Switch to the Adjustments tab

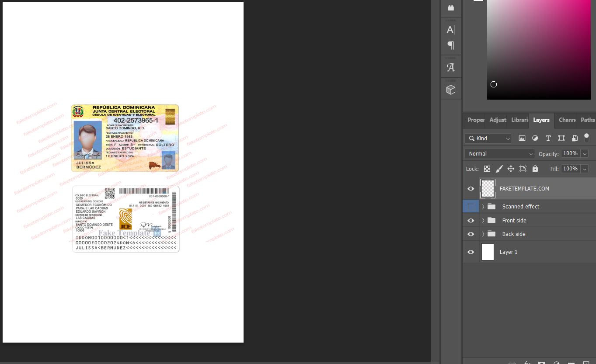tap(498, 120)
